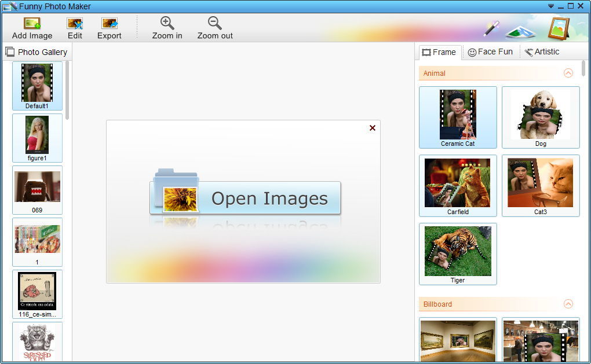Select figure1 in Photo Gallery
591x364 pixels.
(x=37, y=138)
